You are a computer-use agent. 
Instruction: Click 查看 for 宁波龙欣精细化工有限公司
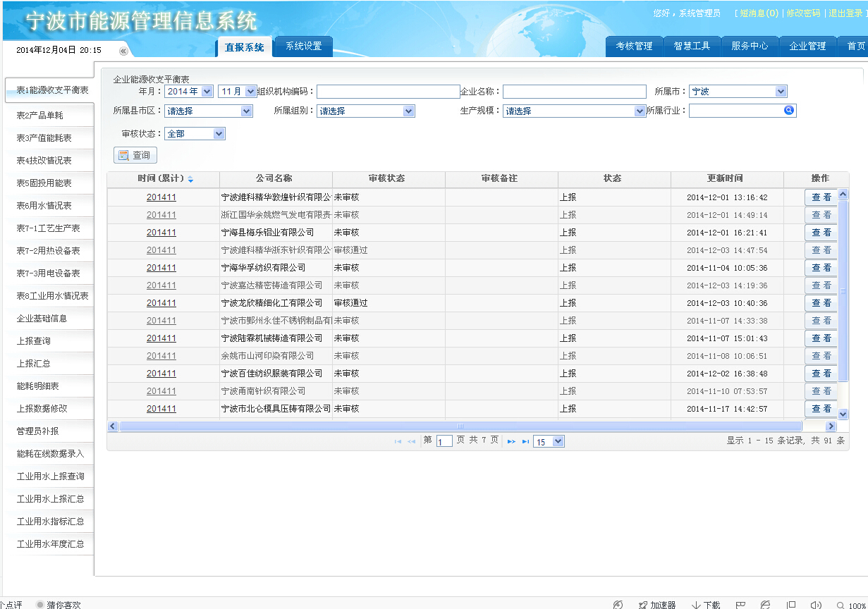[821, 303]
